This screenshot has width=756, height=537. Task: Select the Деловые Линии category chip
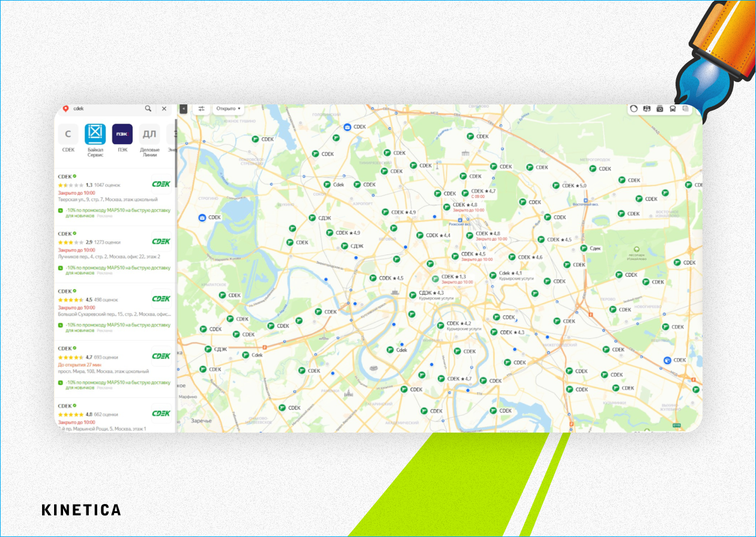150,140
